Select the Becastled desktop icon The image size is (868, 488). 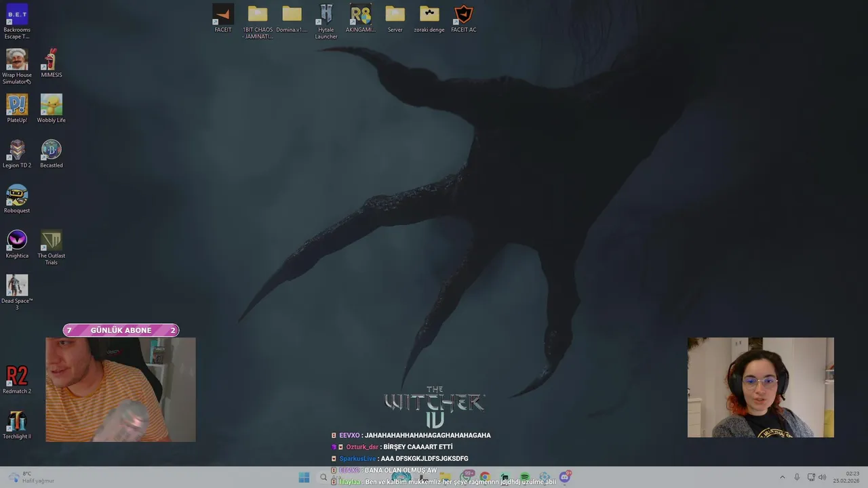52,154
